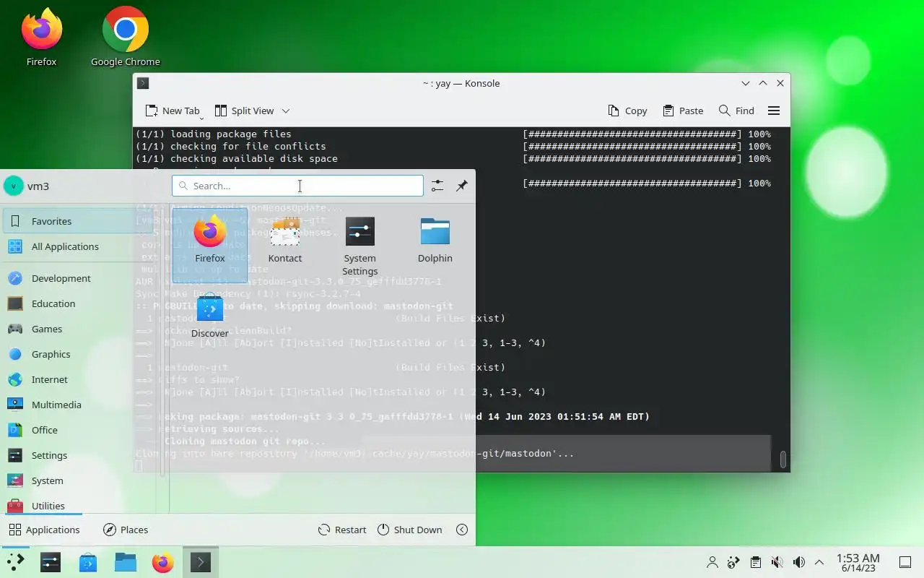Configure launcher with the sliders icon
924x578 pixels.
coord(437,186)
